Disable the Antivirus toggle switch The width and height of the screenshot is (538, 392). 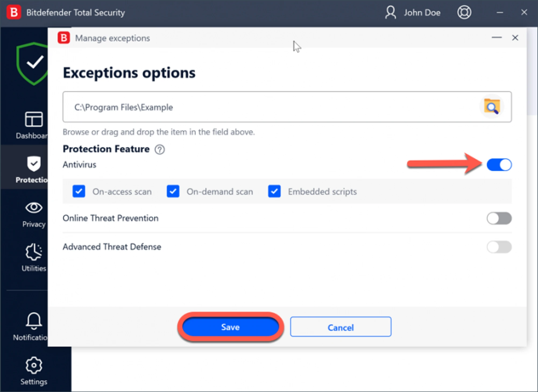(x=499, y=165)
